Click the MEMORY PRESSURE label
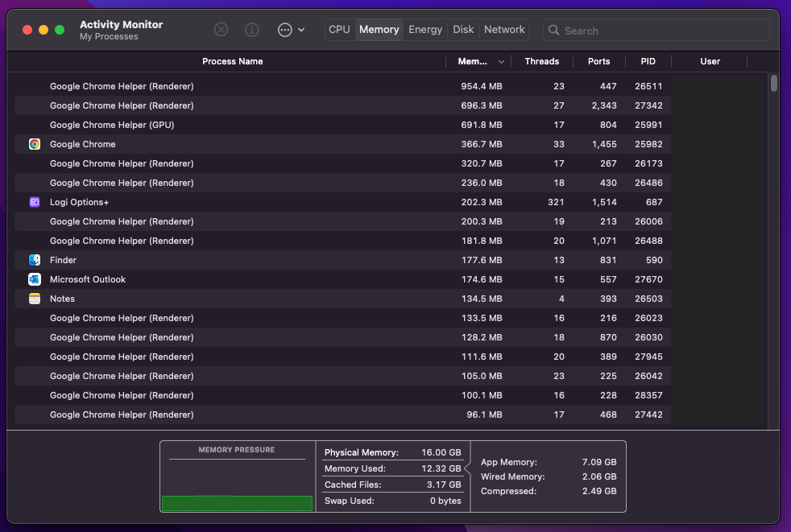 [x=237, y=450]
